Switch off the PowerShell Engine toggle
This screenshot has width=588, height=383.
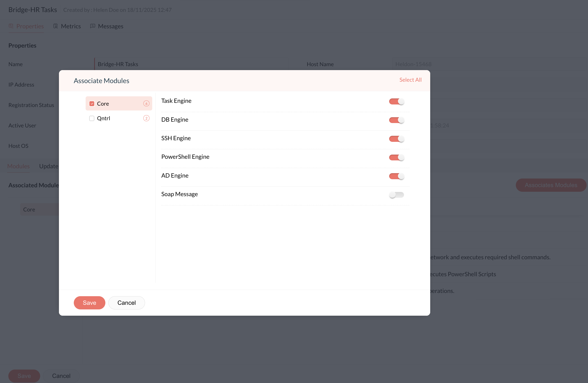[396, 157]
